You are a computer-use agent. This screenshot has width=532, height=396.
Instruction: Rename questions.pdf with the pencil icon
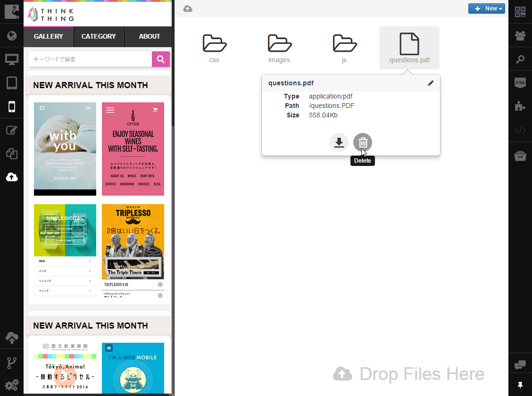point(431,83)
